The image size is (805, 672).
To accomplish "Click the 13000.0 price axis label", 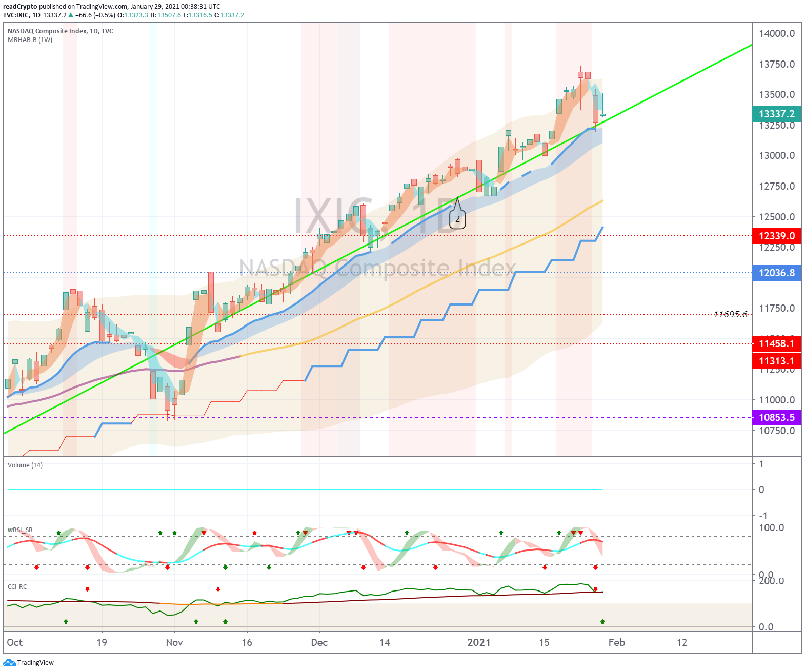I will [x=777, y=155].
